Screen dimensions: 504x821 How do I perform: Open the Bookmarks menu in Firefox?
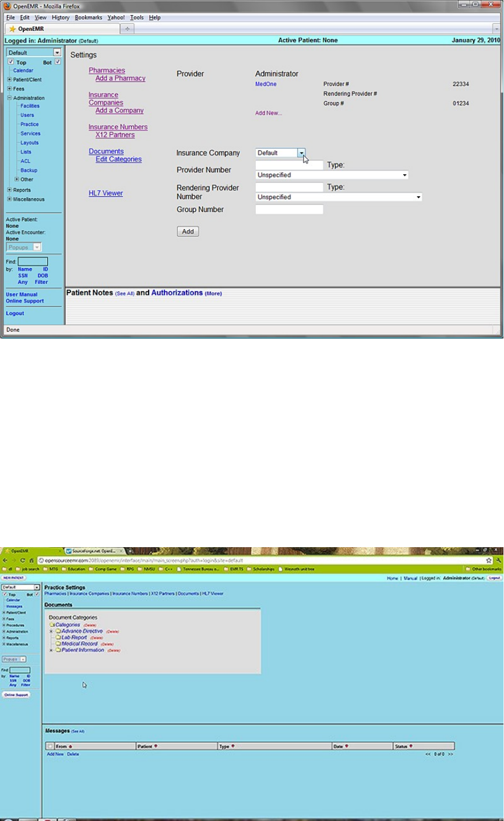click(89, 17)
